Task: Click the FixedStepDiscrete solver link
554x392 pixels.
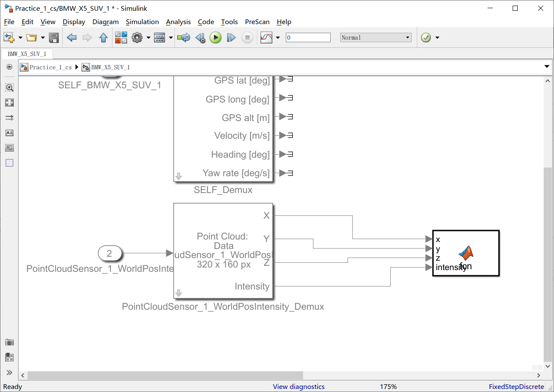Action: [516, 386]
